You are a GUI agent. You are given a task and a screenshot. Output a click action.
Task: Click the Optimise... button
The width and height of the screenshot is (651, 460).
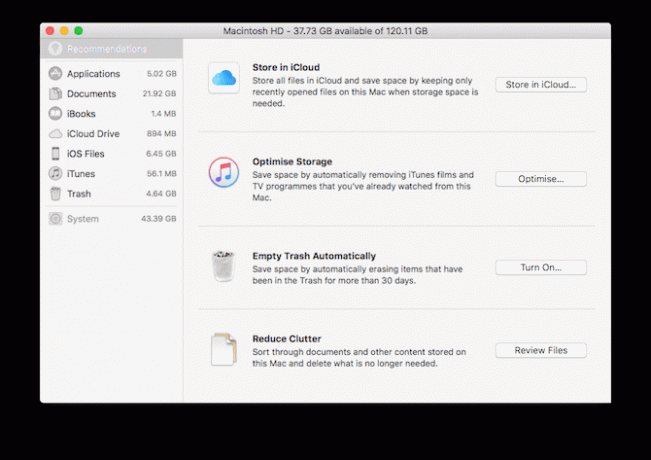click(x=541, y=179)
